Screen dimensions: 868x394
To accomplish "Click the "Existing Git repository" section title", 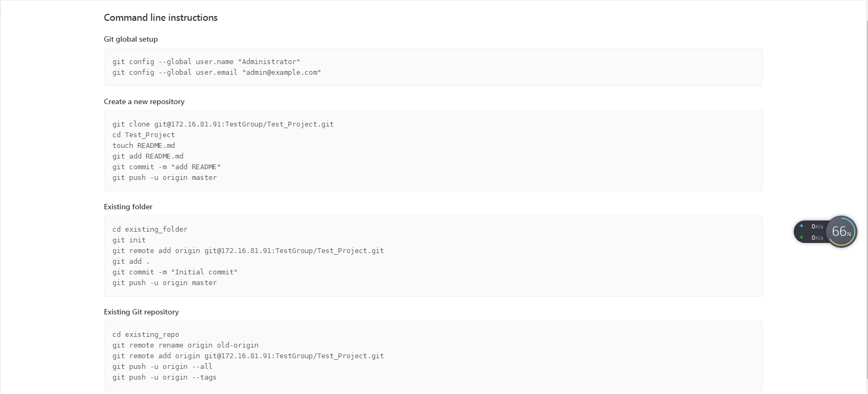I will (x=141, y=312).
